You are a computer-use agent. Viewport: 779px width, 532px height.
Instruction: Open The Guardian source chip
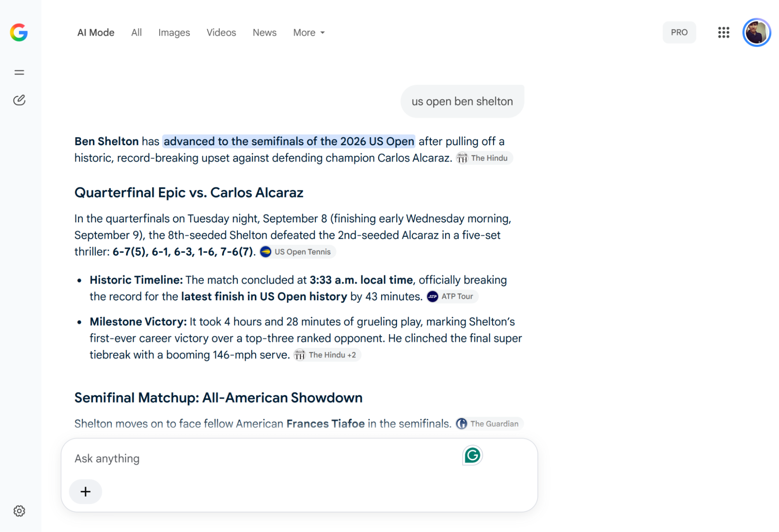(489, 424)
